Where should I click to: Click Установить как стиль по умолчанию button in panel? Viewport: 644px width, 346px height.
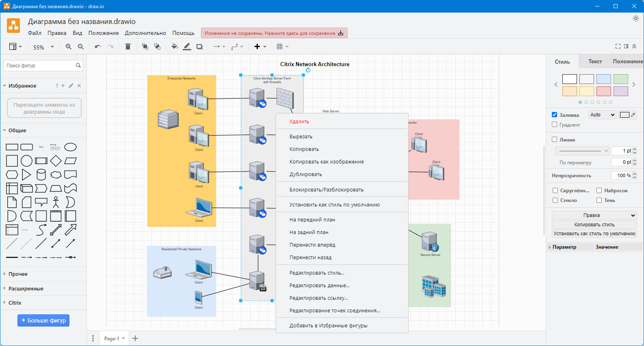tap(594, 234)
